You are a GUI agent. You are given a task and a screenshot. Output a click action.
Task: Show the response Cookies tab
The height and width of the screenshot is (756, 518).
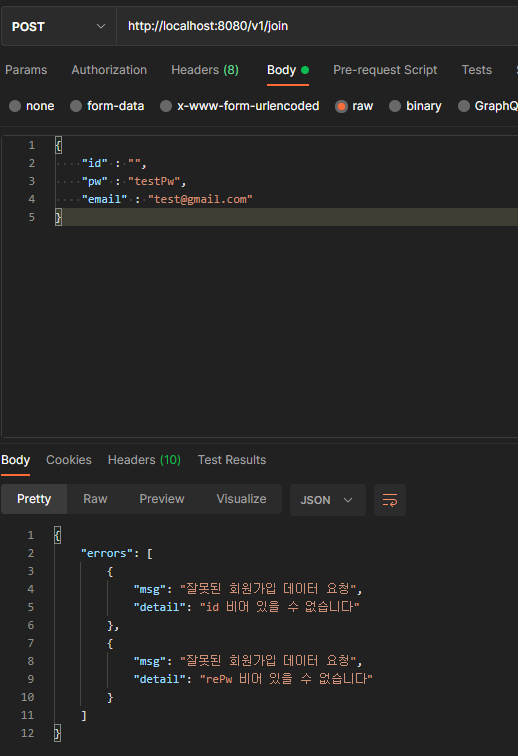[68, 460]
